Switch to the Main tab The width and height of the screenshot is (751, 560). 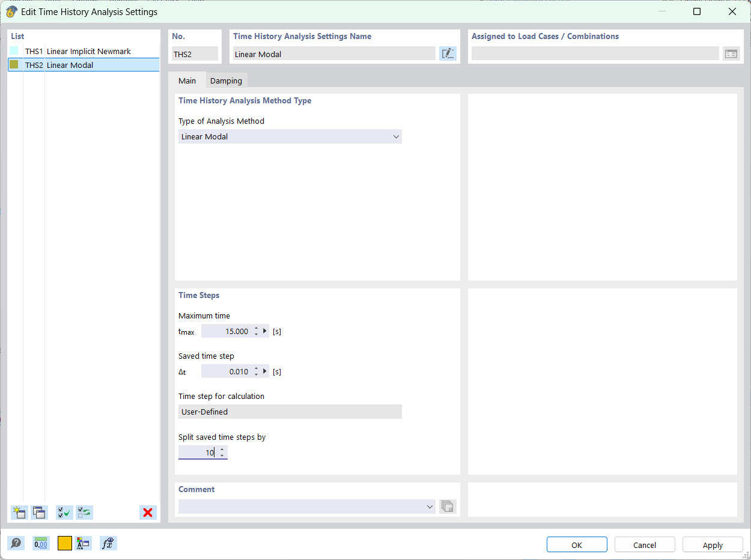[x=187, y=80]
